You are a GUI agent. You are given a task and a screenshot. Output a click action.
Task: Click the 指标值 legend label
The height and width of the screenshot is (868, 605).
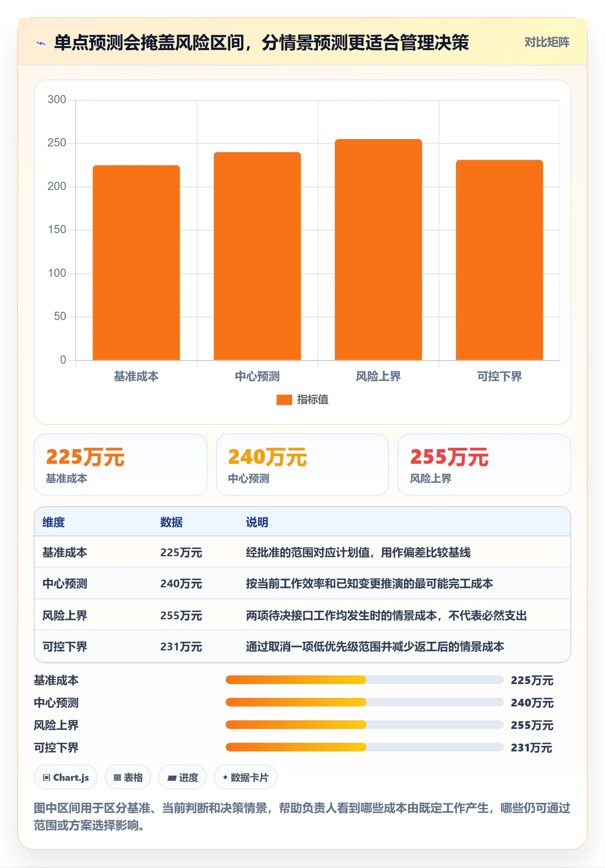tap(312, 400)
